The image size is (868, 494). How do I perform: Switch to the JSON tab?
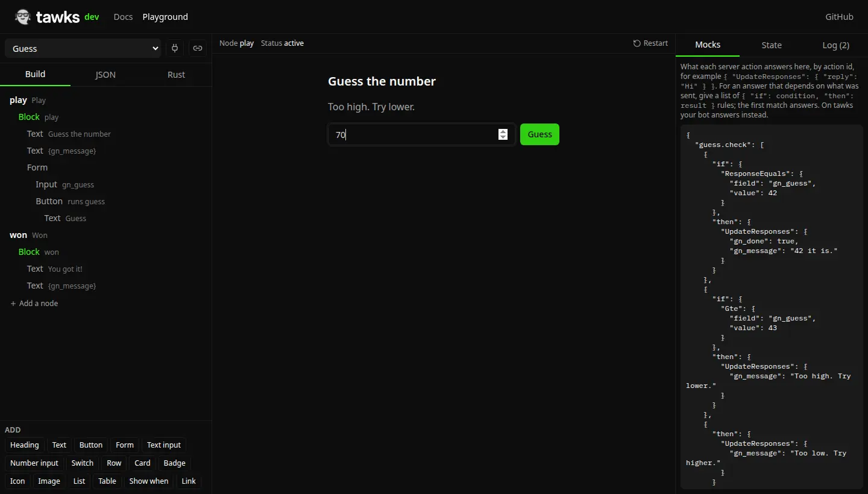(x=105, y=75)
